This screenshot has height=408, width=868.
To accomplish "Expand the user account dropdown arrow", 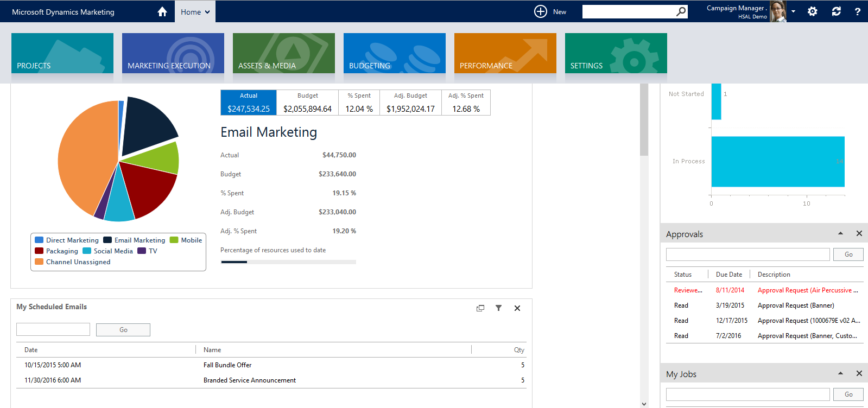I will coord(793,11).
